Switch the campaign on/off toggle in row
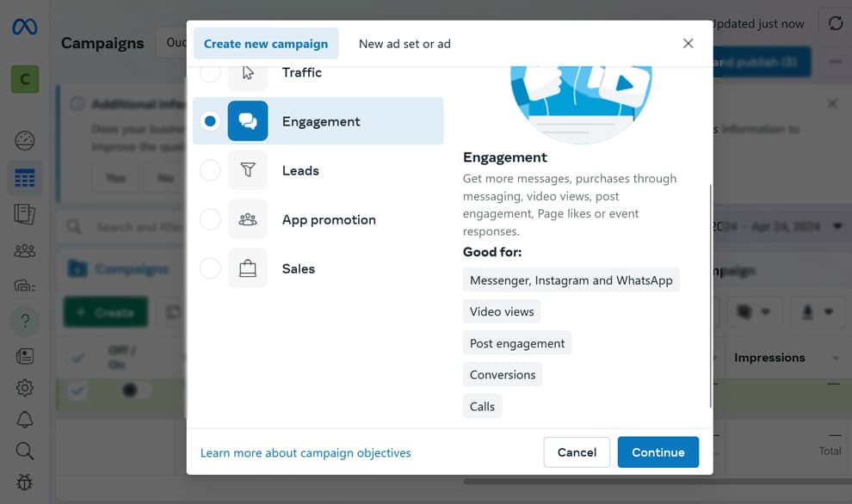Viewport: 852px width, 504px height. (x=136, y=390)
